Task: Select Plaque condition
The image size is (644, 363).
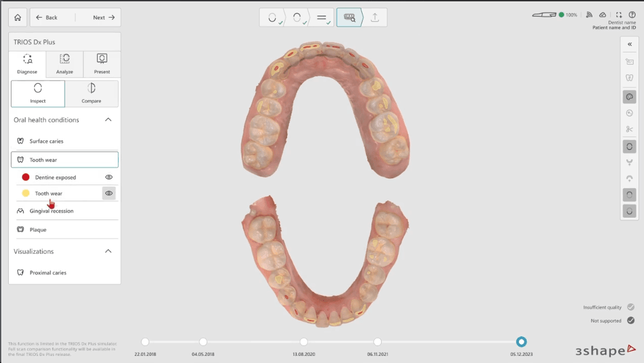Action: click(x=65, y=230)
